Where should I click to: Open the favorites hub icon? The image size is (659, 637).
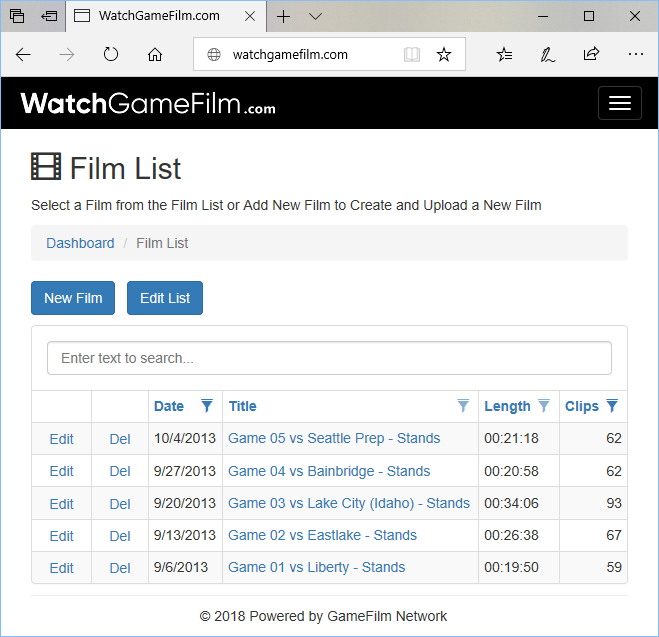pos(504,54)
